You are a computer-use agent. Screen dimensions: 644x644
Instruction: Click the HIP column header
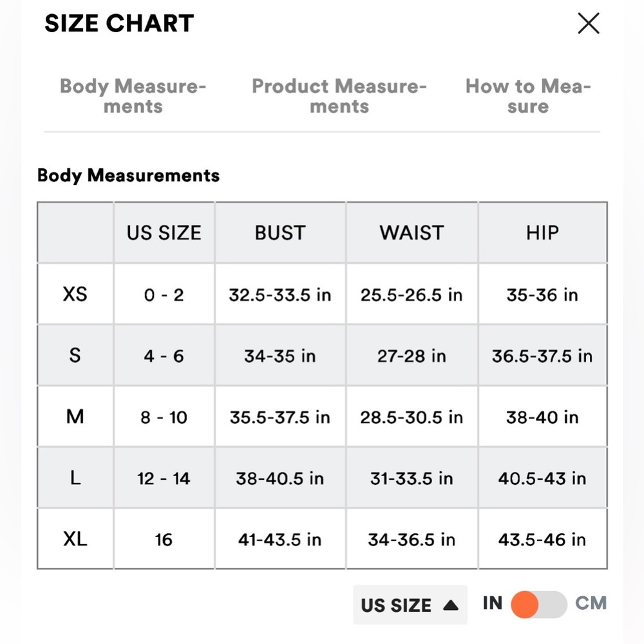[x=542, y=232]
